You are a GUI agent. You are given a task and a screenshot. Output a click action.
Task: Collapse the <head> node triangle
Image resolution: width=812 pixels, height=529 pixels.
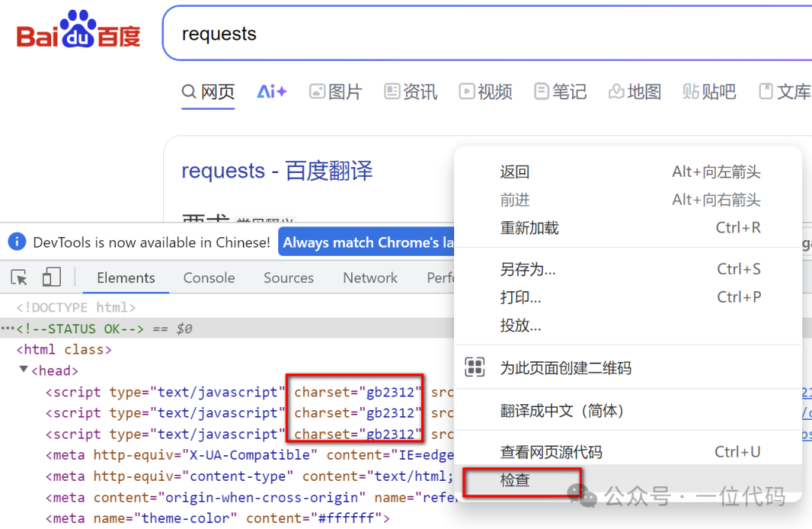click(24, 369)
